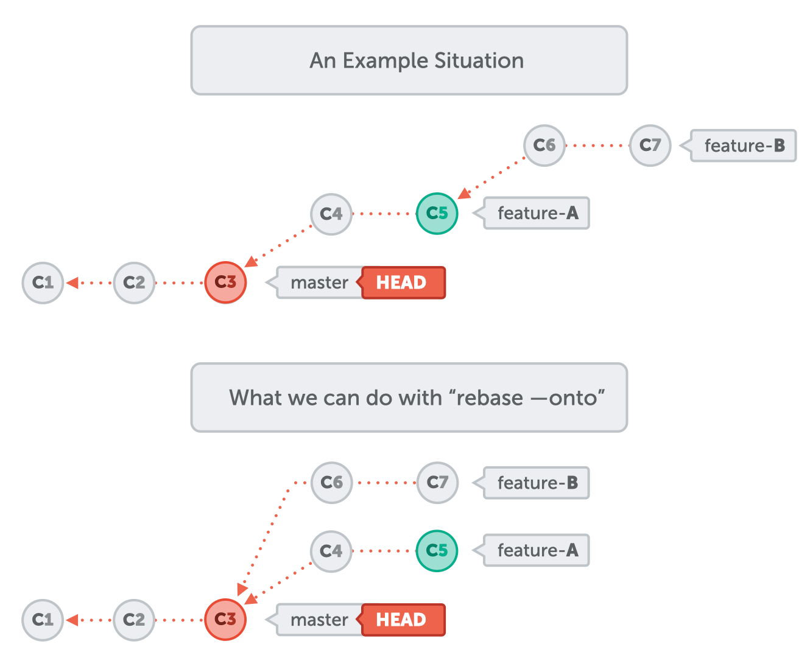Select commit C1 in the Example Situation graph
The width and height of the screenshot is (810, 672).
[43, 282]
